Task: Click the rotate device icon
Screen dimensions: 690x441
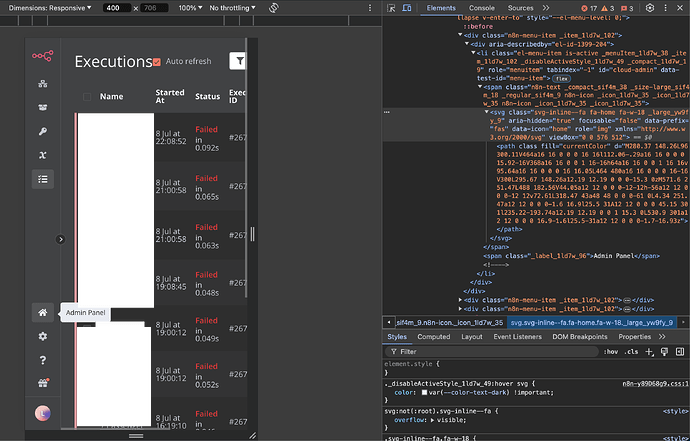Action: tap(274, 8)
